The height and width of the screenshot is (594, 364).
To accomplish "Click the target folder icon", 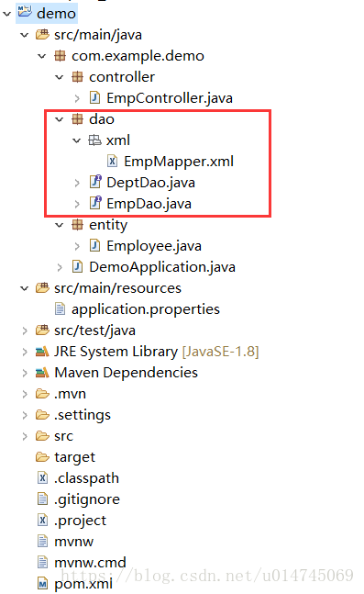I will pos(42,457).
